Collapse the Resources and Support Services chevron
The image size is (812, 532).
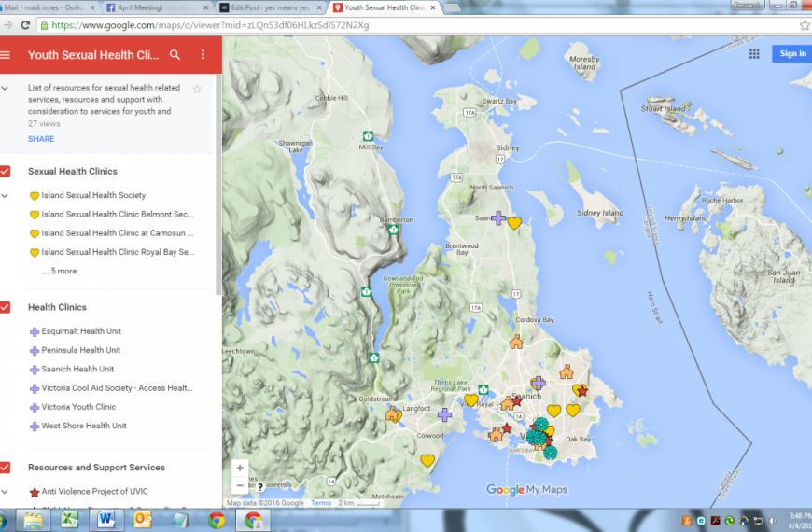(x=5, y=492)
